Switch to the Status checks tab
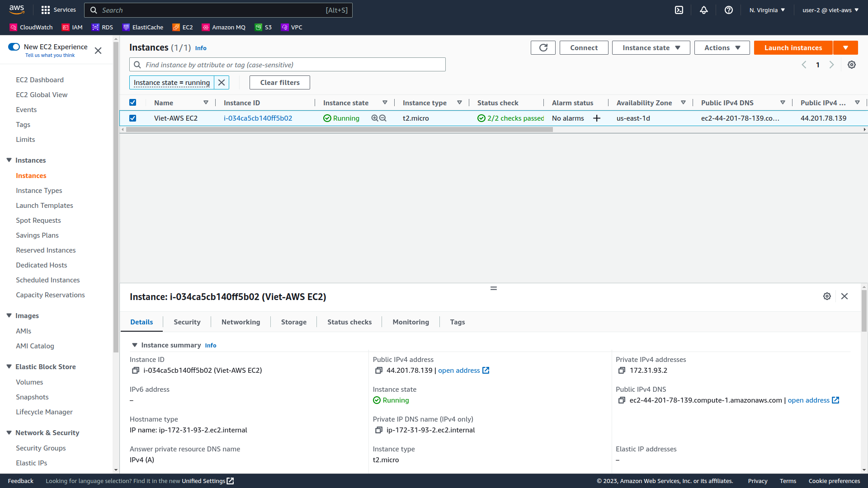 (x=349, y=322)
